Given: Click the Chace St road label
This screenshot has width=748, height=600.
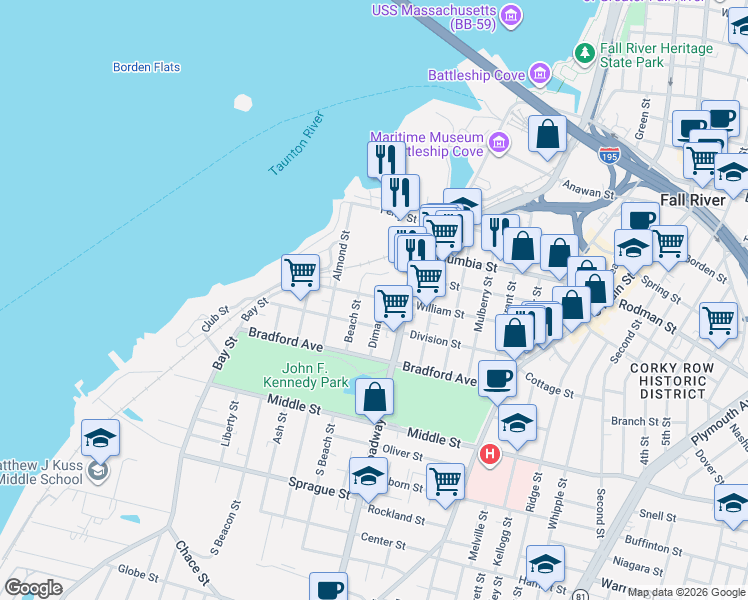Looking at the screenshot, I should (192, 563).
